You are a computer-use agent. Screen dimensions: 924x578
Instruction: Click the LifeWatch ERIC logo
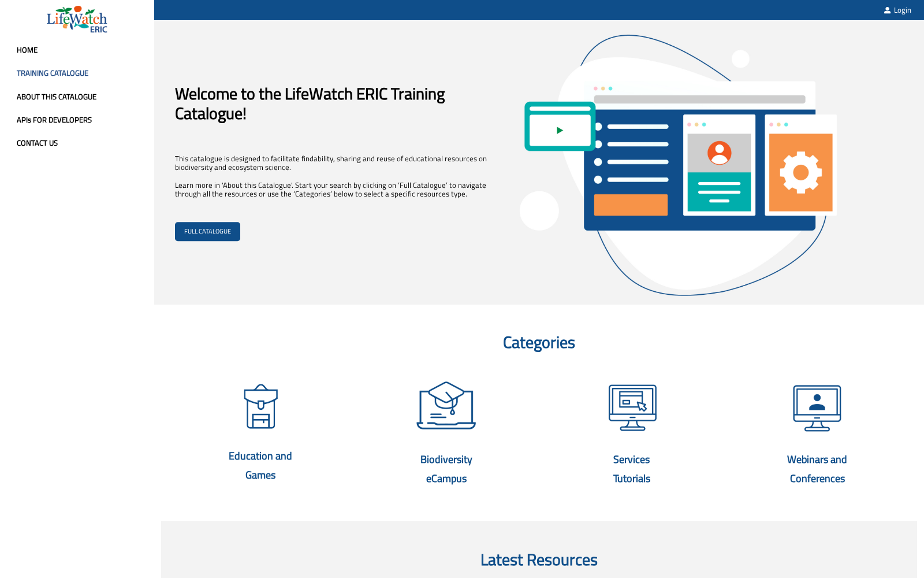pyautogui.click(x=77, y=20)
